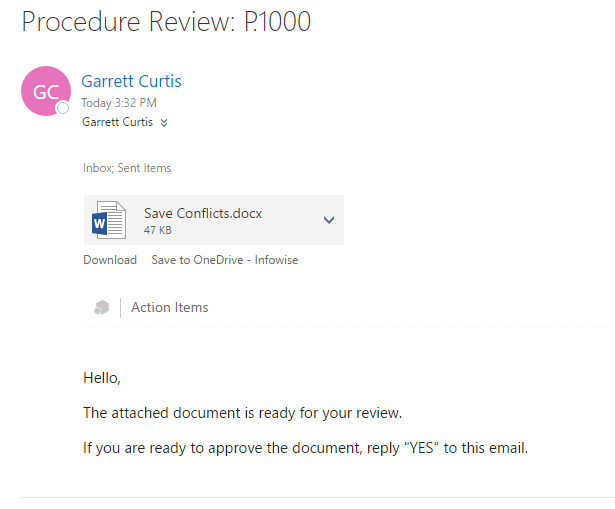Viewport: 615px width, 509px height.
Task: Click the Today 3:32 PM timestamp
Action: tap(119, 103)
